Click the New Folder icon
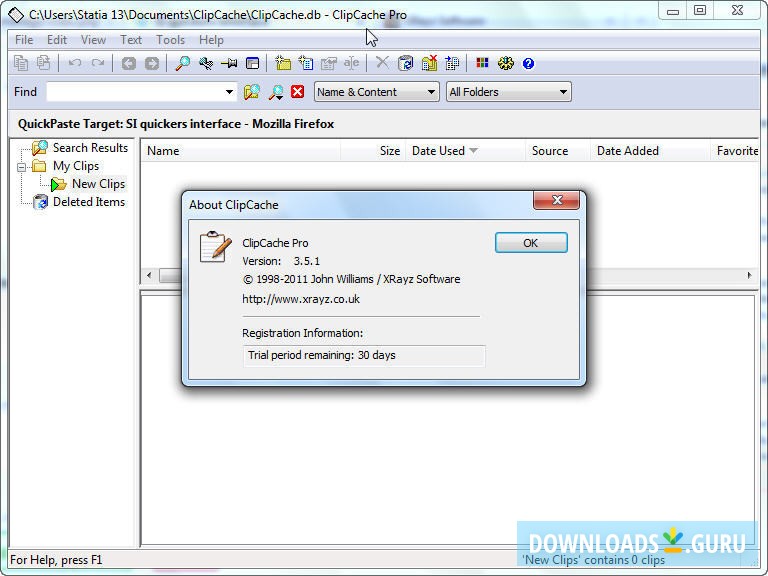The width and height of the screenshot is (768, 576). [x=283, y=63]
